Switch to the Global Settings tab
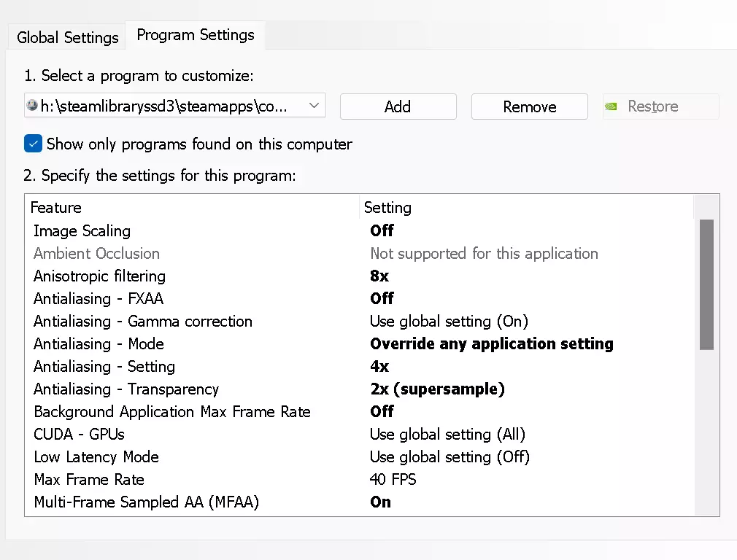Screen dimensions: 737x560 [x=67, y=37]
